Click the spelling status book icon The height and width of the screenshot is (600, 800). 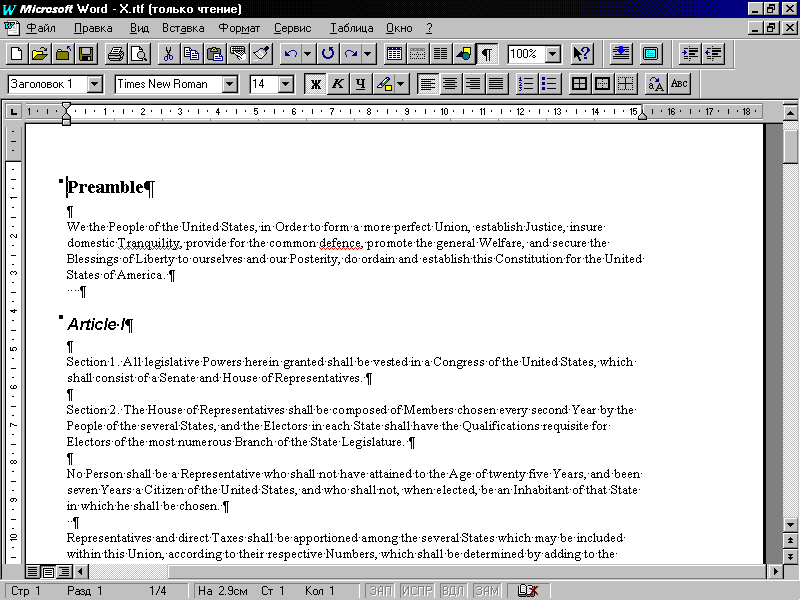coord(529,591)
